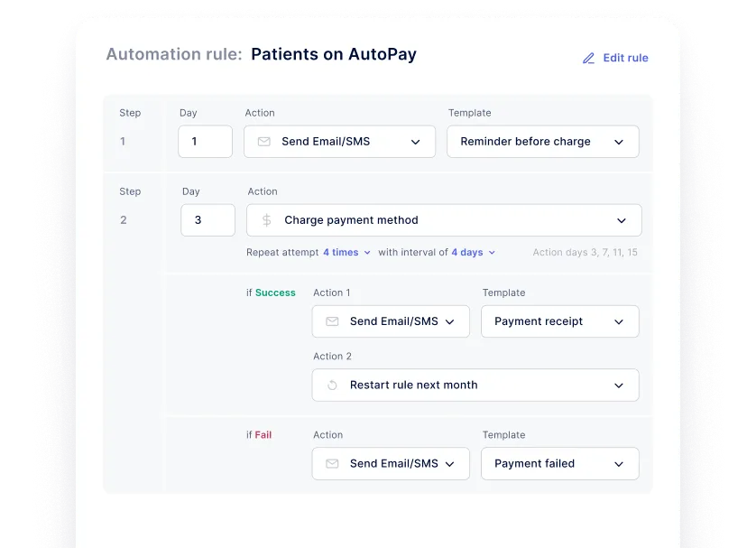Focus the Day field showing 3 for Step 2
This screenshot has width=756, height=548.
(207, 220)
